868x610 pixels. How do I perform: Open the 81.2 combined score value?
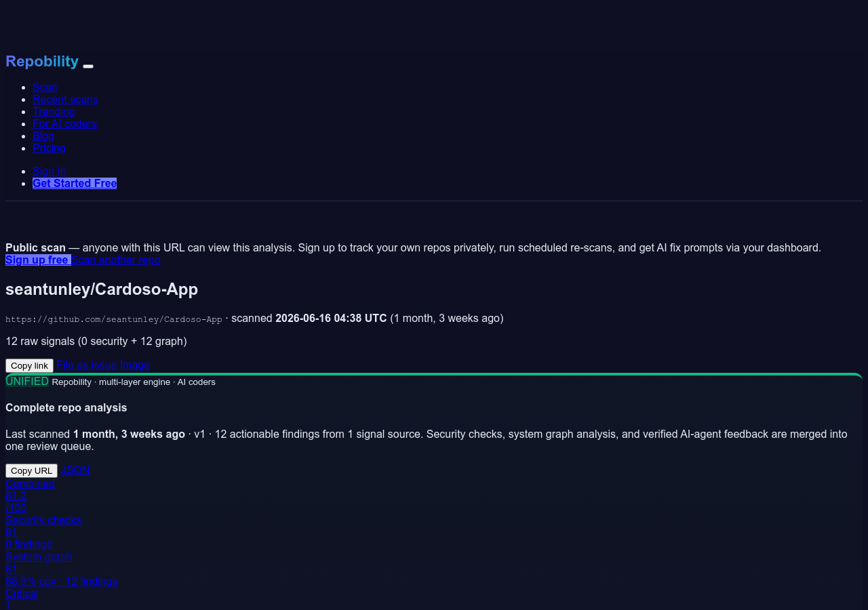[x=16, y=495]
